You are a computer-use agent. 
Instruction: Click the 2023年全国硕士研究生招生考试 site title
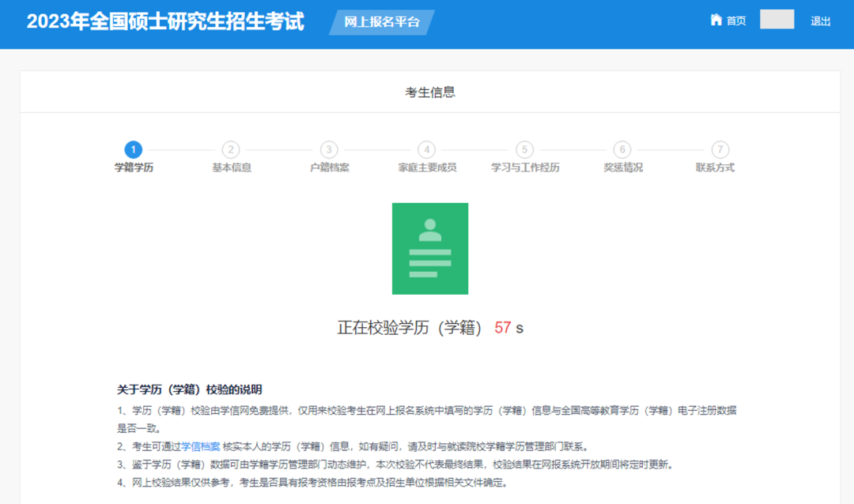tap(165, 21)
